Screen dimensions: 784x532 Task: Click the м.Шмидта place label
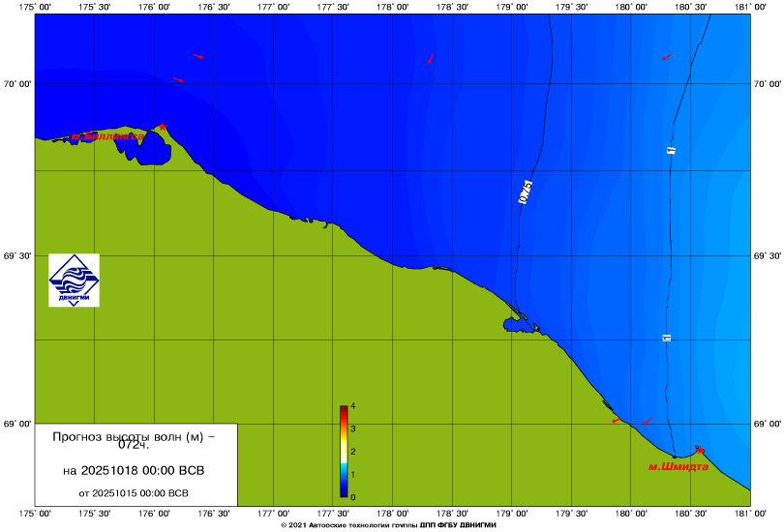tap(678, 466)
